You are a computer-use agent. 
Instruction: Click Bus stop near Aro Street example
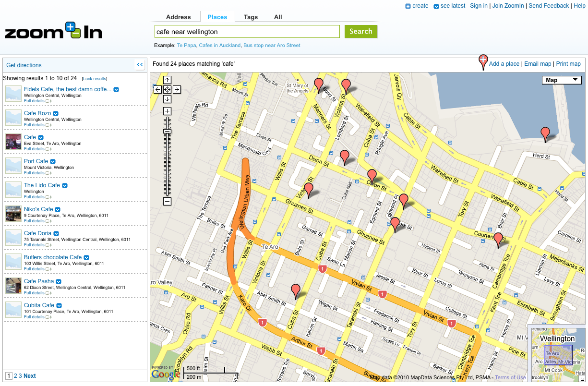[272, 46]
